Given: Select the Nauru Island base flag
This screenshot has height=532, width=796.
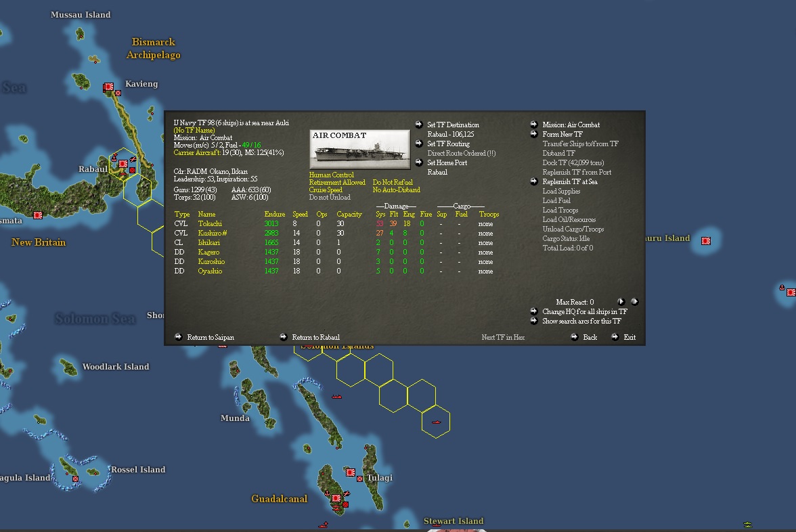Looking at the screenshot, I should [x=705, y=241].
